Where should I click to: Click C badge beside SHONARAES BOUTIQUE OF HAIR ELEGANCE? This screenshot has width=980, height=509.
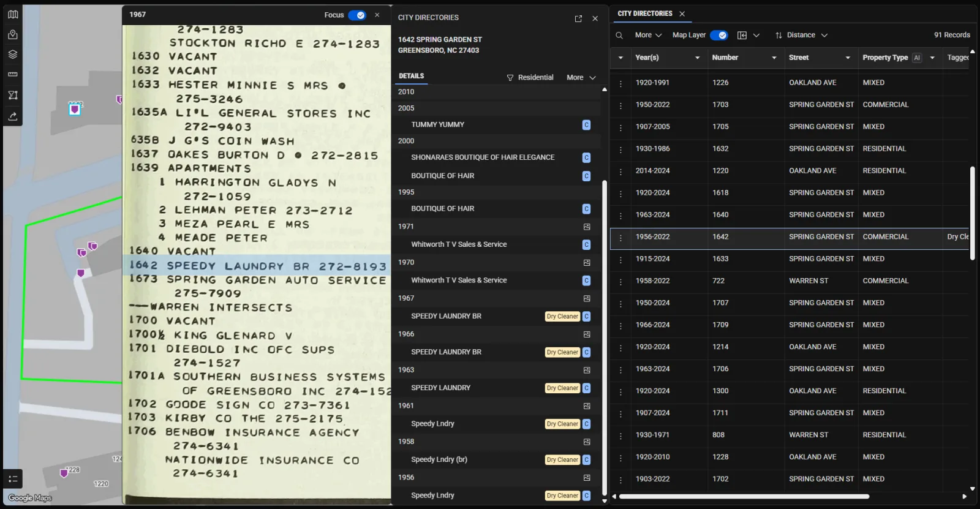586,157
